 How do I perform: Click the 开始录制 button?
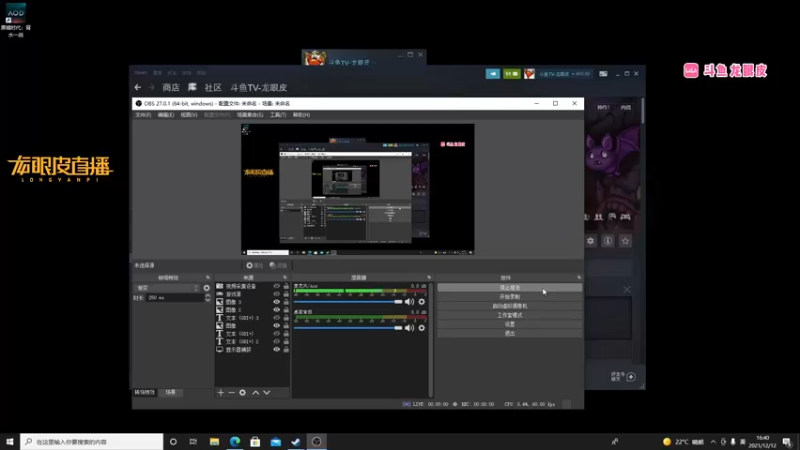510,297
